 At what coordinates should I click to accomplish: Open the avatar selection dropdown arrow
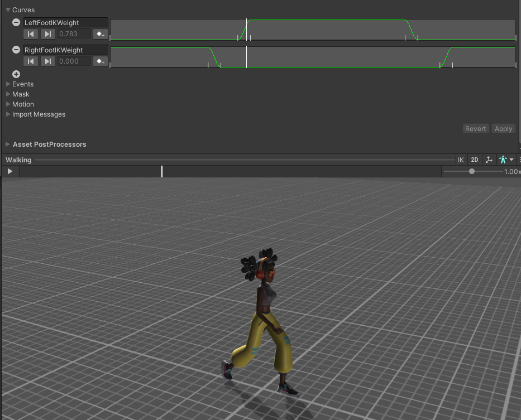(x=511, y=160)
